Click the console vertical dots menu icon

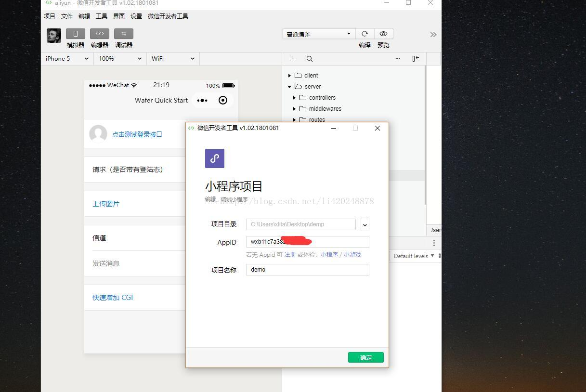pyautogui.click(x=434, y=243)
